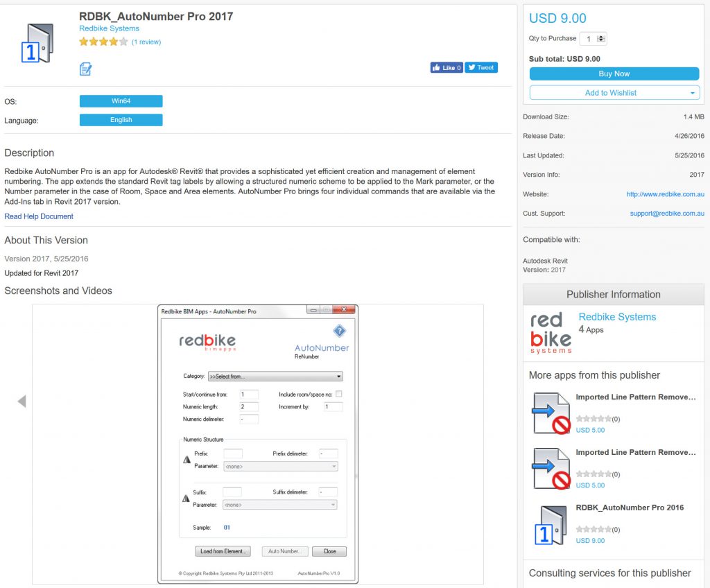This screenshot has width=710, height=588.
Task: Click the four-star rating display
Action: pyautogui.click(x=103, y=42)
